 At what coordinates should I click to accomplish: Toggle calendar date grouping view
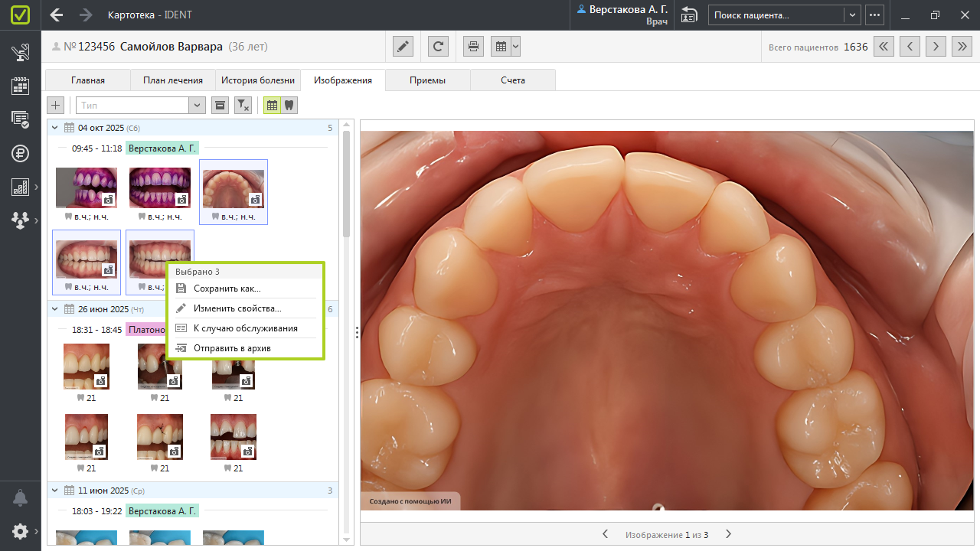[x=272, y=106]
